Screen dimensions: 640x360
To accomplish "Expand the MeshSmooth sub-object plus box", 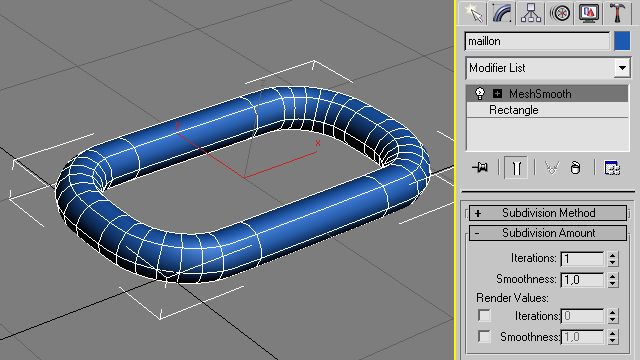I will click(497, 93).
